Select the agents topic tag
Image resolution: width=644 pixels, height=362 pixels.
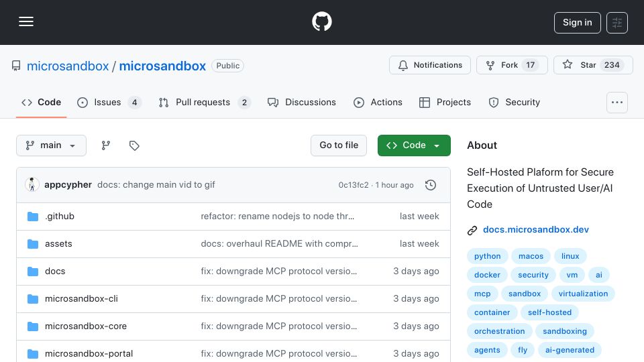click(x=487, y=351)
